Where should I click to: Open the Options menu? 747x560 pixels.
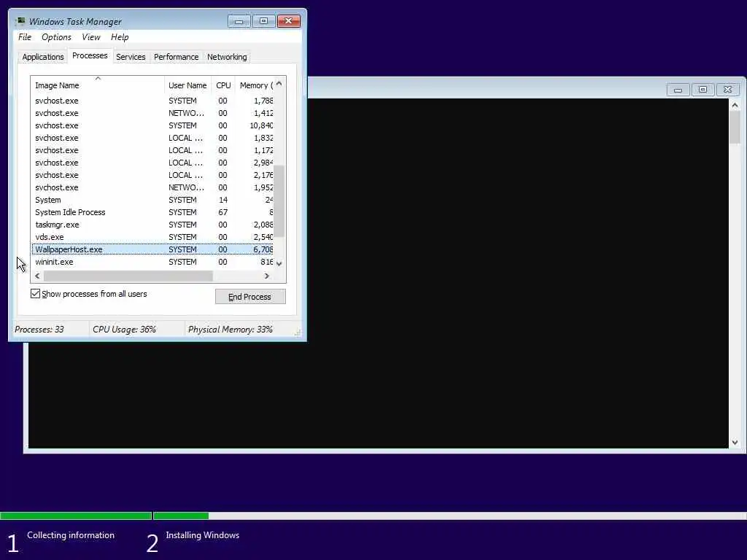point(56,37)
